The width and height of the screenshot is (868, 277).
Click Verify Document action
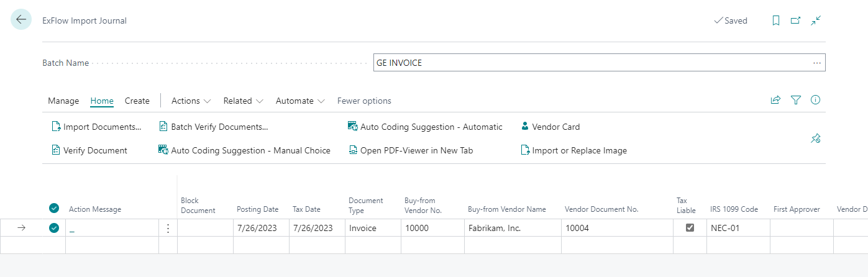point(89,150)
